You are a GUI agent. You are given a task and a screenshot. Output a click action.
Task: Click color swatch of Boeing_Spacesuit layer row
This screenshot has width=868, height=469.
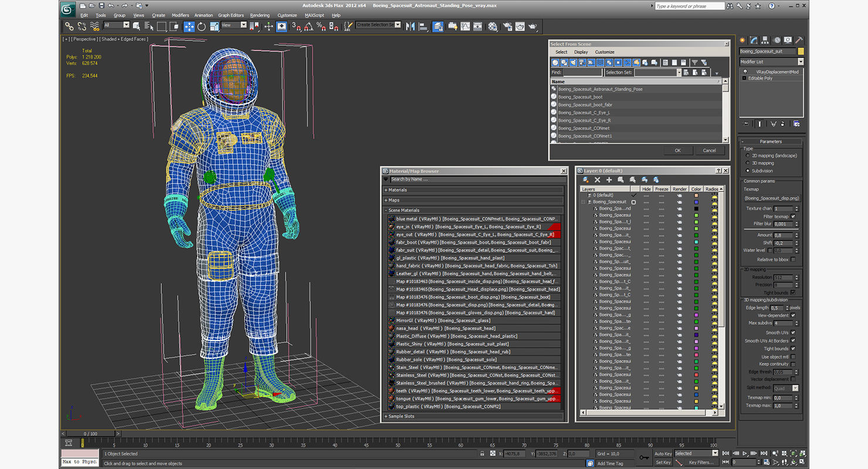(x=696, y=202)
